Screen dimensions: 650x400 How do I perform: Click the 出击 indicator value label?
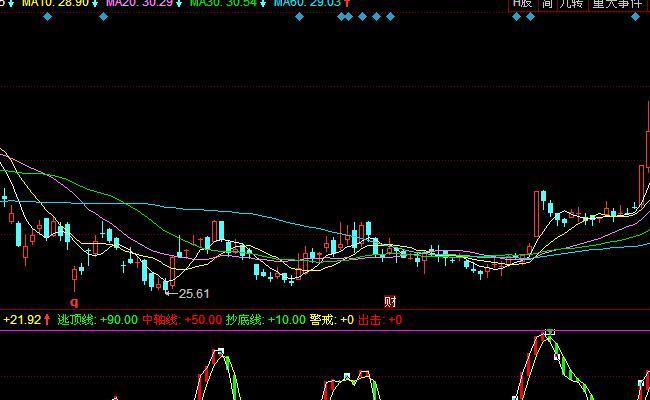point(380,320)
